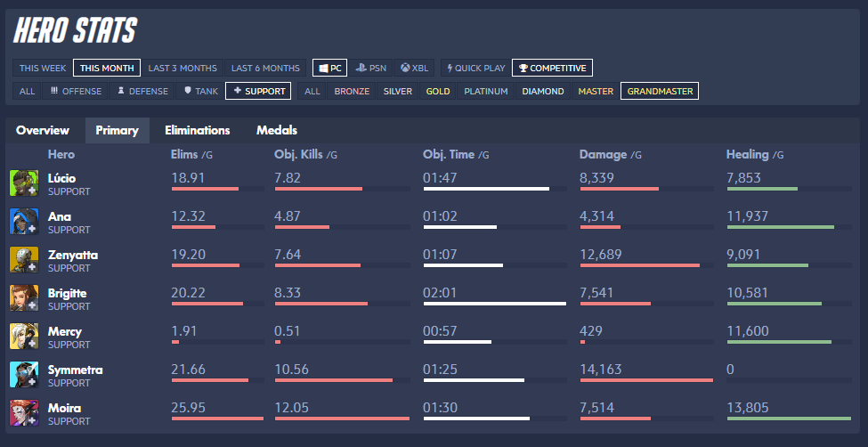Click the Lúcio hero name

[x=62, y=178]
